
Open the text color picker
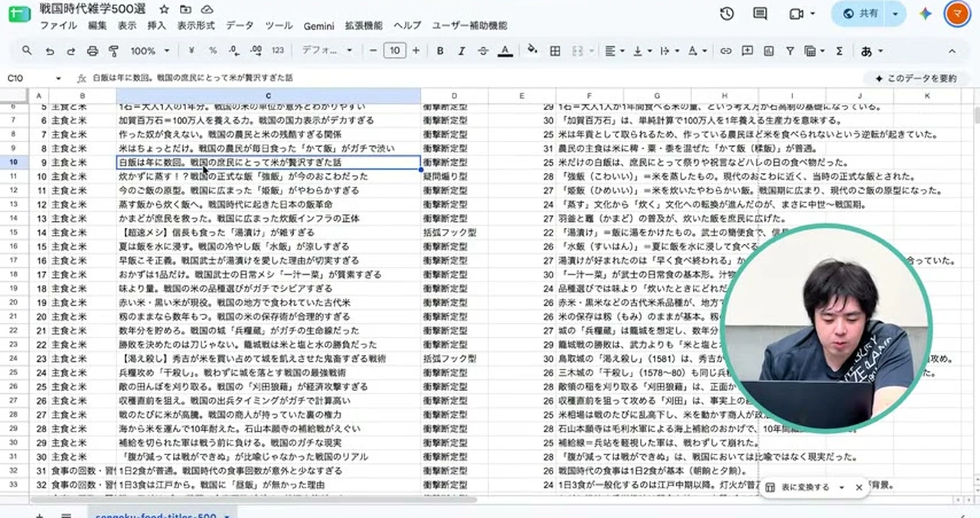[x=505, y=50]
